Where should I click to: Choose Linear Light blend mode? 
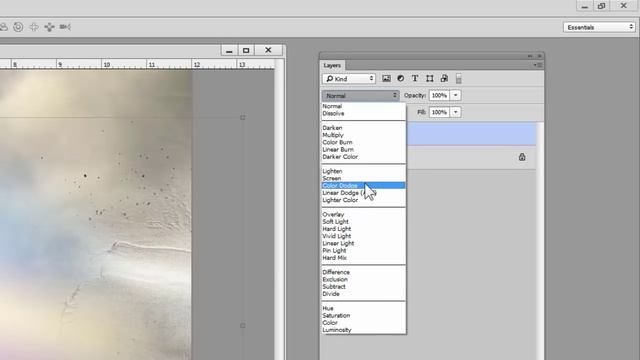[364, 243]
